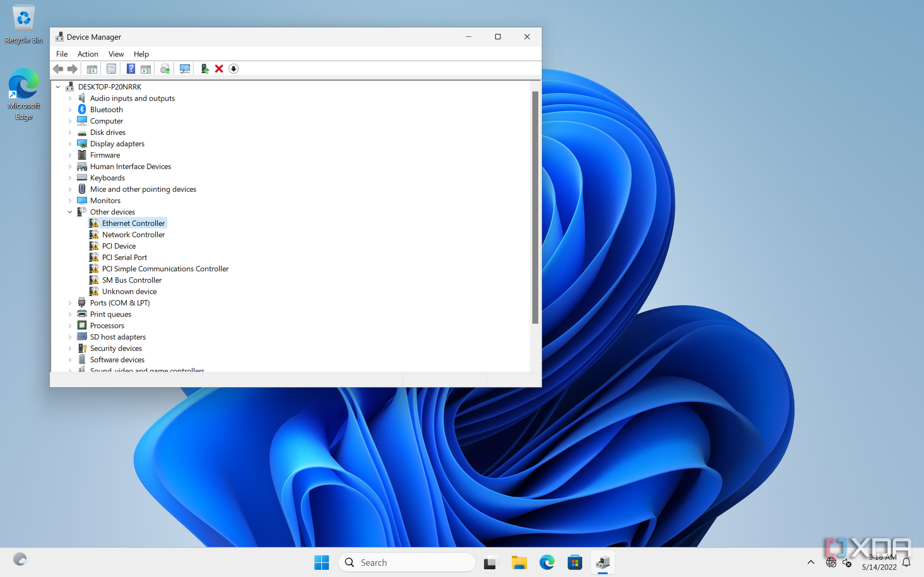
Task: Select the Network Controller device
Action: tap(133, 235)
